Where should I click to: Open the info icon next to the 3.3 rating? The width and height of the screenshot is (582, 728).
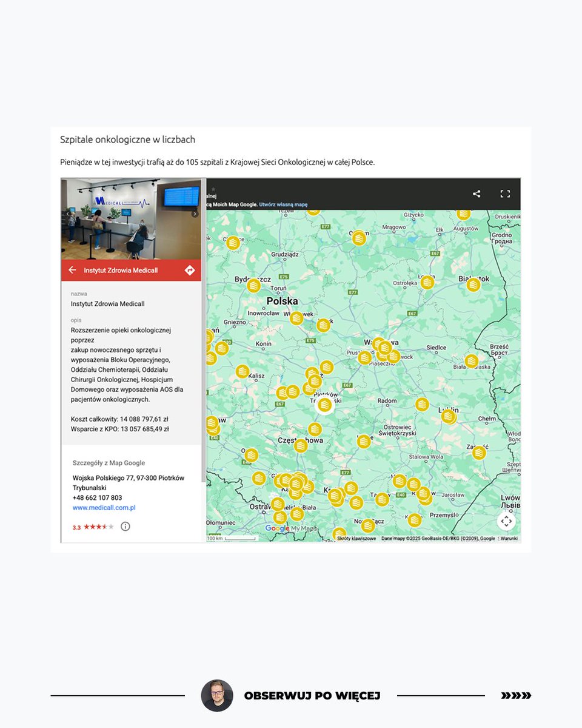pyautogui.click(x=125, y=527)
